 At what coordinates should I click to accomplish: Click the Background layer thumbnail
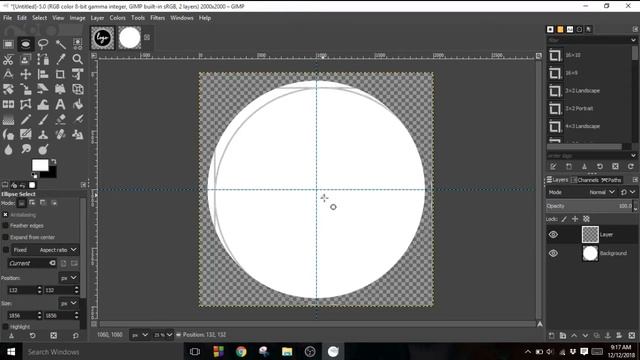coord(590,253)
